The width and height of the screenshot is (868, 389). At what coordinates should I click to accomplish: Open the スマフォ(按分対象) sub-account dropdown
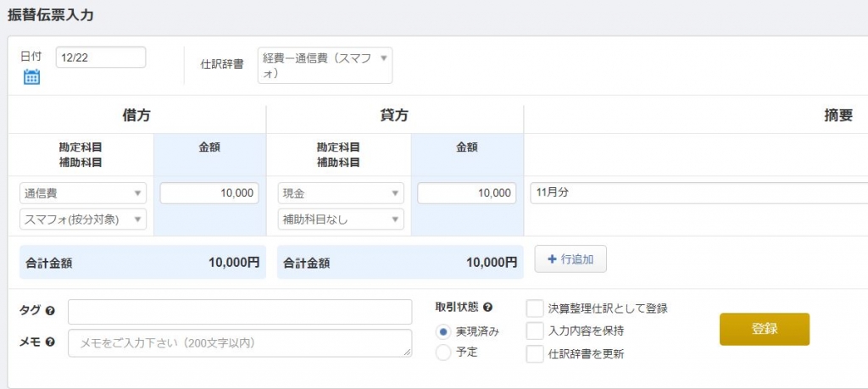click(x=83, y=220)
